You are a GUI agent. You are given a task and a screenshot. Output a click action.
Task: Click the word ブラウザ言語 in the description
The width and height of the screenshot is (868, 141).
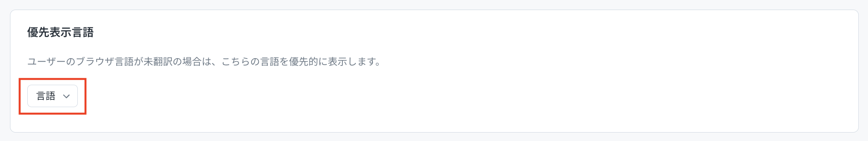[105, 62]
